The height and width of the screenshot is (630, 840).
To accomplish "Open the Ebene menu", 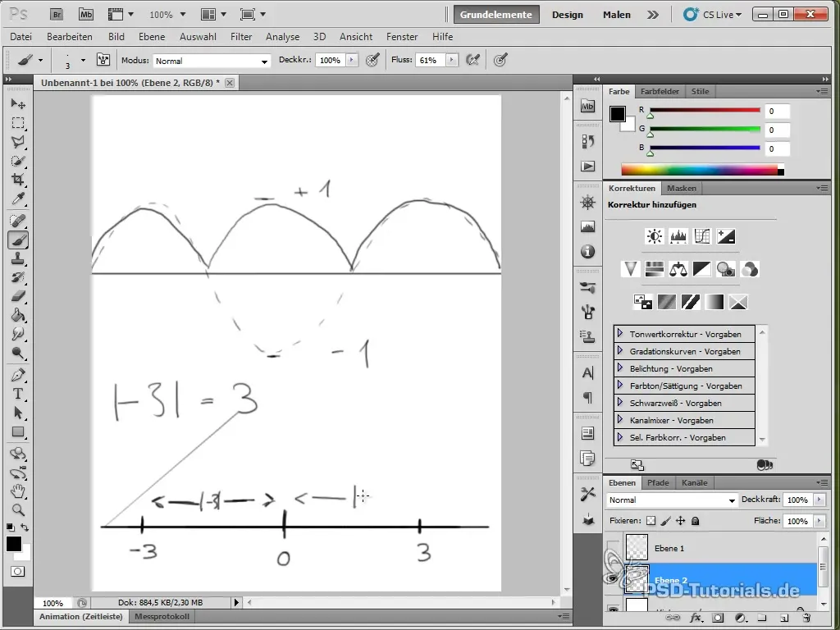I will [152, 36].
